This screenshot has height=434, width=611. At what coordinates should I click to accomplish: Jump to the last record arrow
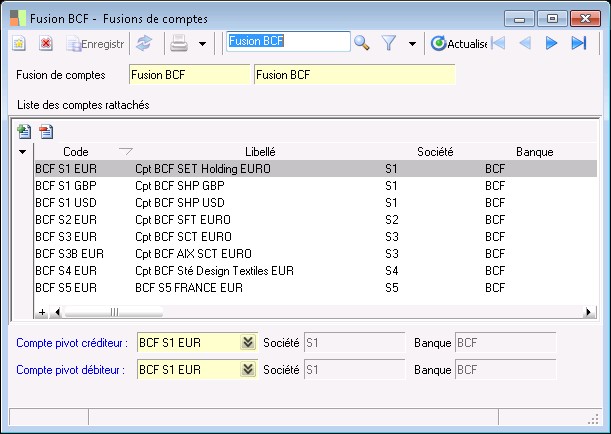tap(578, 43)
